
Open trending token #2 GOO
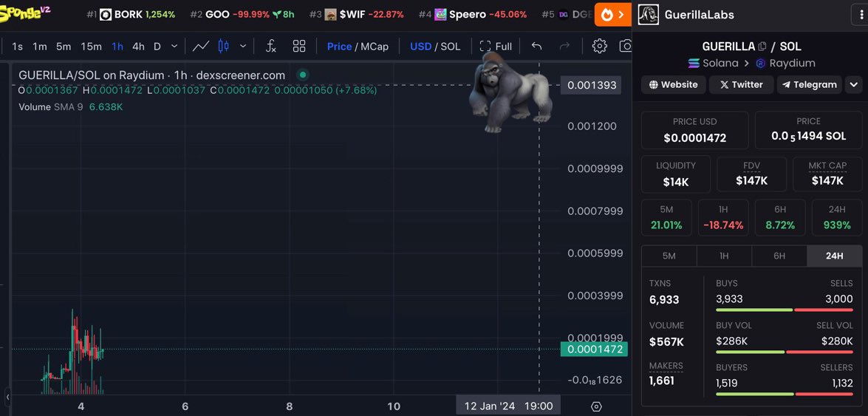[242, 14]
